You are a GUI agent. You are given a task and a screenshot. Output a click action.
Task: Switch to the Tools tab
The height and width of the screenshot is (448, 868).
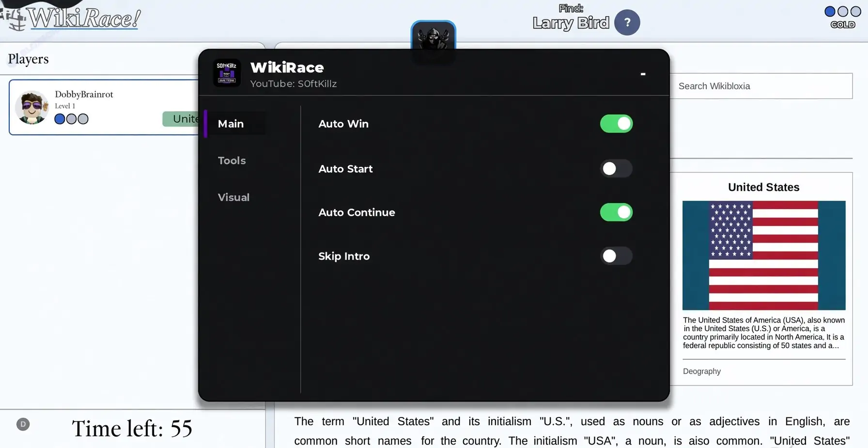232,160
